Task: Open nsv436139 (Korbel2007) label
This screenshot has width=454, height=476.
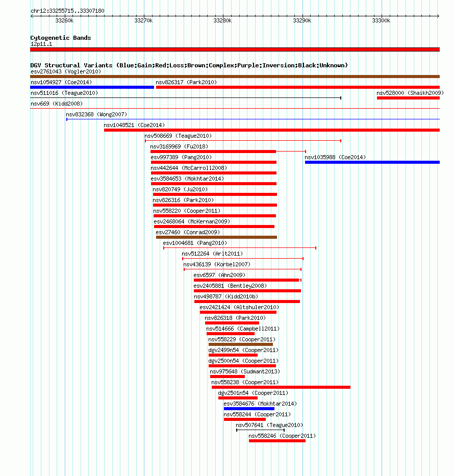Action: point(217,264)
